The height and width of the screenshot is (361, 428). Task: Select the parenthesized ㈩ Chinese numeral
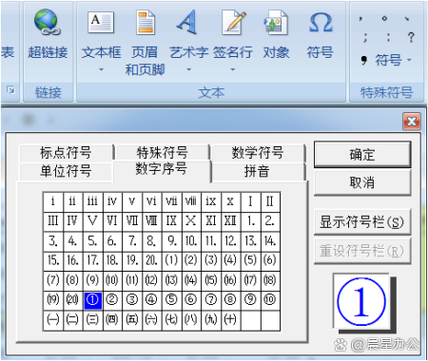tap(230, 320)
